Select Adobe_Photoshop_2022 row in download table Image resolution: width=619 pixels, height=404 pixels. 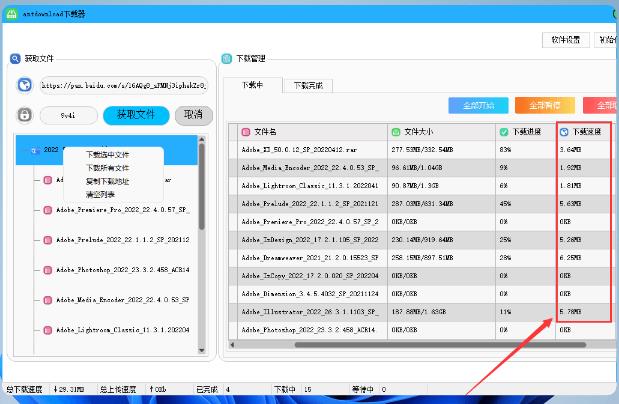(422, 330)
